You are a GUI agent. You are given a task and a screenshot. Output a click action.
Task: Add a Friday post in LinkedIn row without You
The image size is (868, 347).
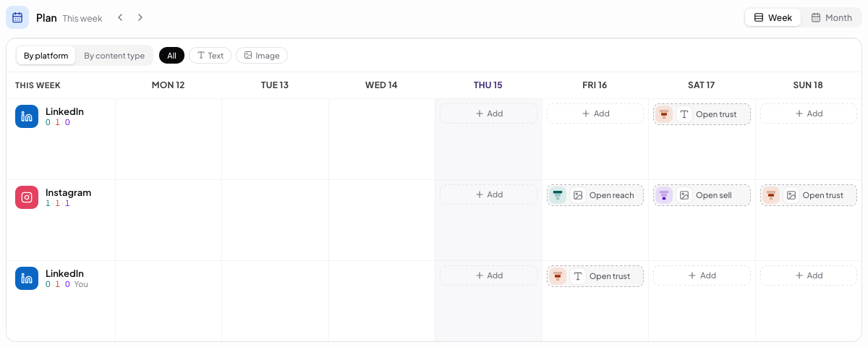(595, 113)
